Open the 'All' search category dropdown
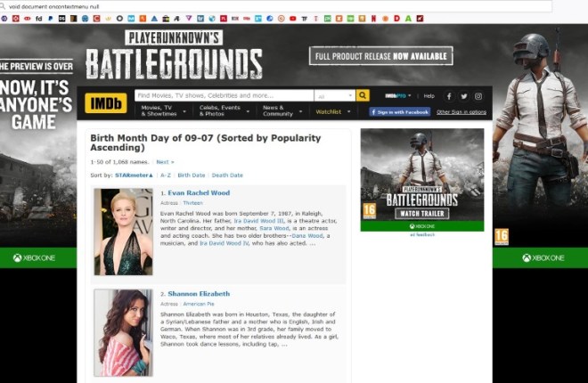The height and width of the screenshot is (383, 588). click(x=335, y=96)
